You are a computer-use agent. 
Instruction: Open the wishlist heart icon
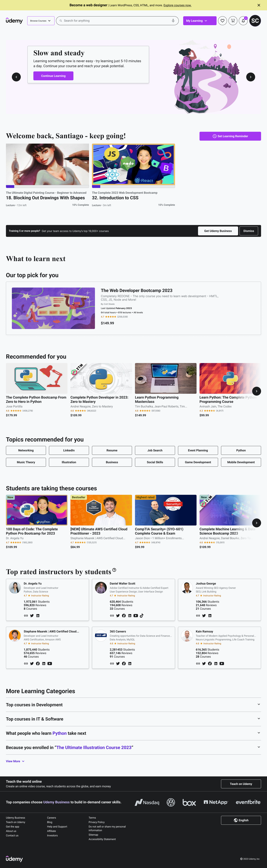point(222,21)
